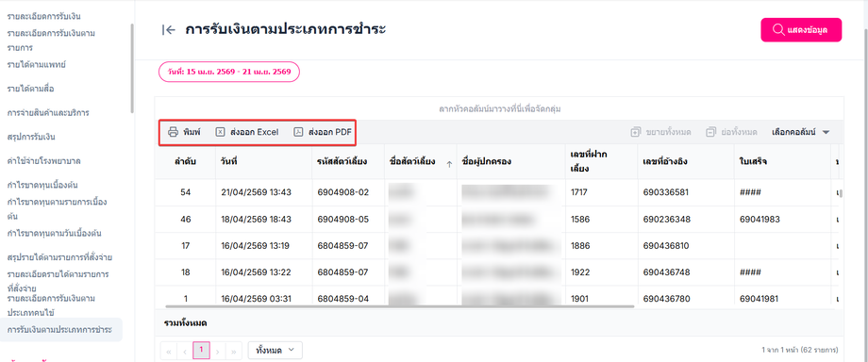Open รายละเอียดการรับเงินตามรายการ in the sidebar
This screenshot has width=868, height=362.
[x=51, y=41]
